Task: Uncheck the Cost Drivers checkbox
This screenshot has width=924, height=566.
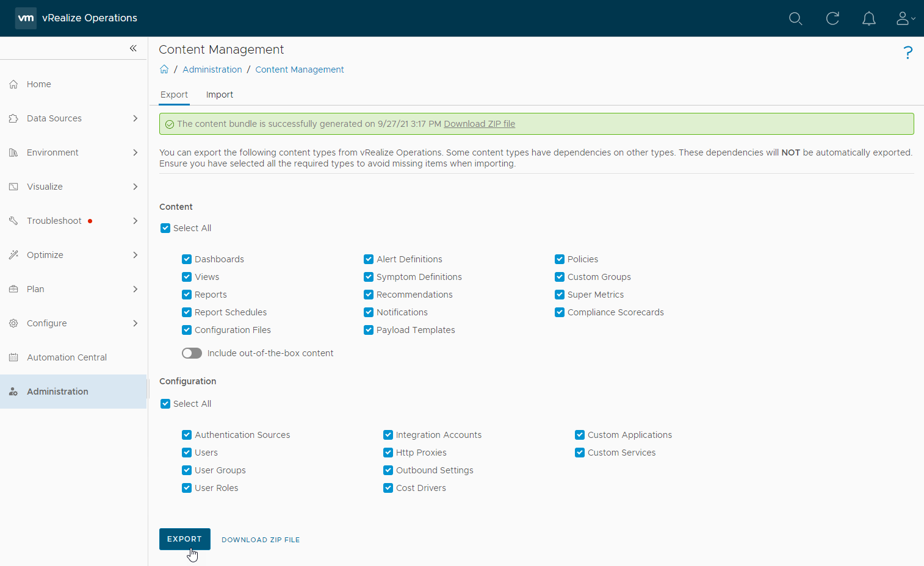Action: click(388, 488)
